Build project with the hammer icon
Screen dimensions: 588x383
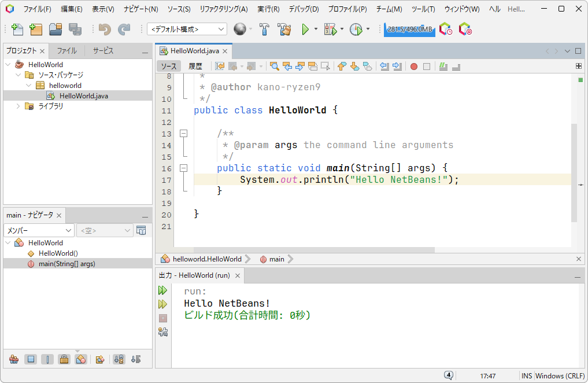pyautogui.click(x=264, y=30)
